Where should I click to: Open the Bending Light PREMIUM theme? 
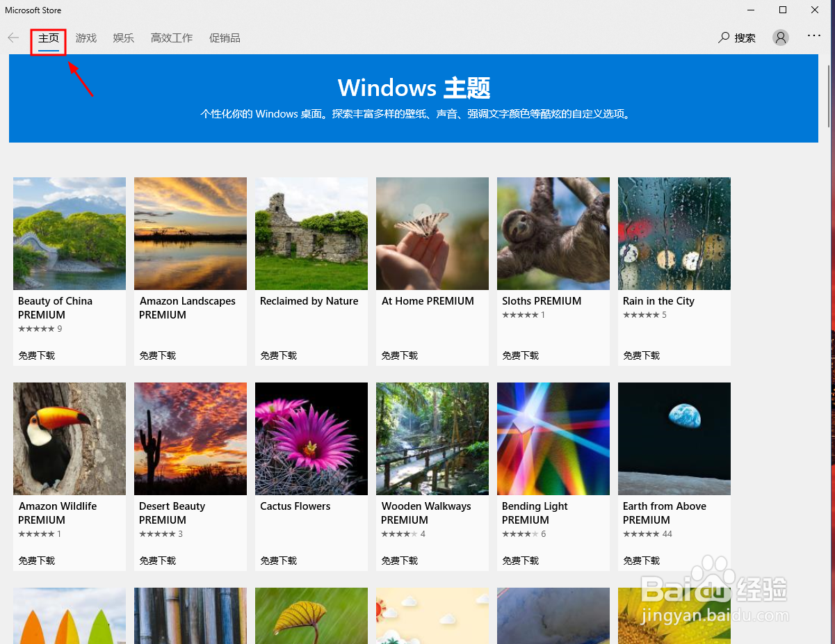pos(553,439)
